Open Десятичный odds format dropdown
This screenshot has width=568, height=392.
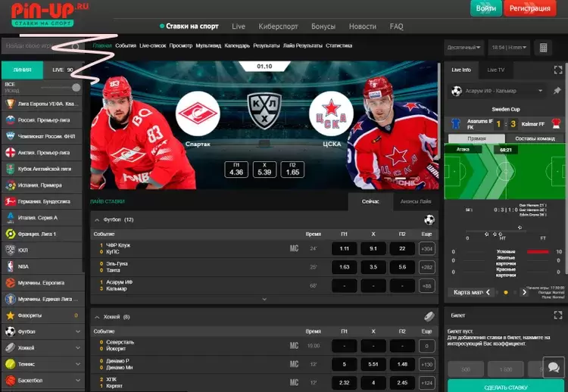click(464, 48)
